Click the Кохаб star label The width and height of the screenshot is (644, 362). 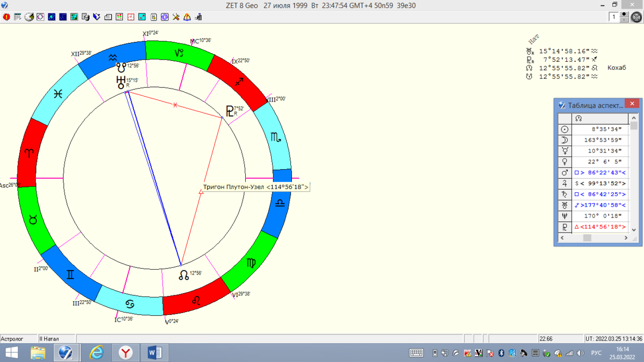pos(617,68)
